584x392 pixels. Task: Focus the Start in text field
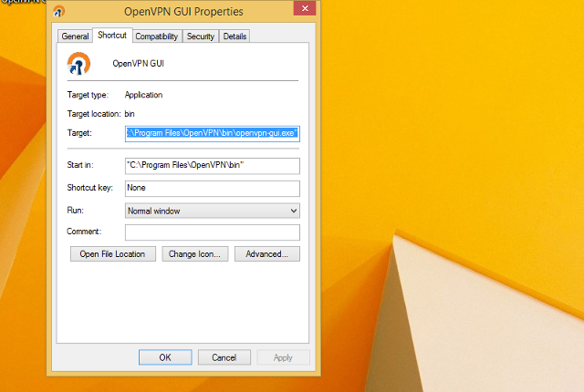[213, 166]
